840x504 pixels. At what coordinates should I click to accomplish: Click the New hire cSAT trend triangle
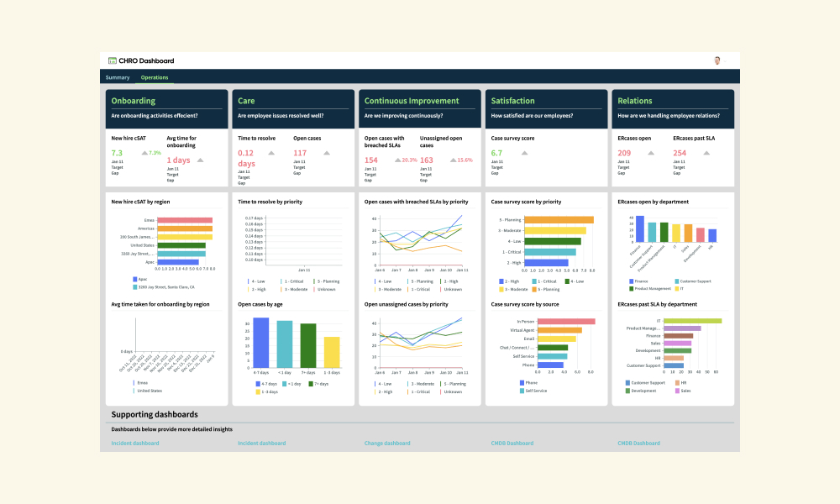(x=144, y=153)
